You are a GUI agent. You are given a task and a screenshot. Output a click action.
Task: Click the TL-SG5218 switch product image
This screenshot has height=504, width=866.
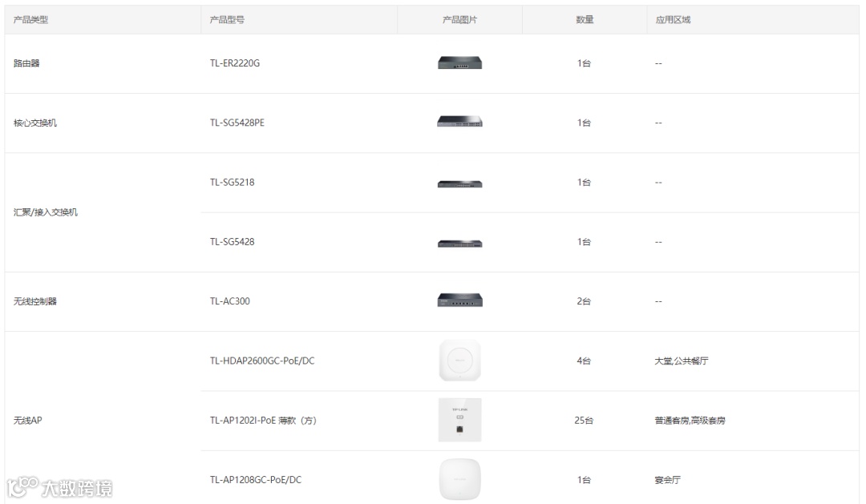point(459,183)
